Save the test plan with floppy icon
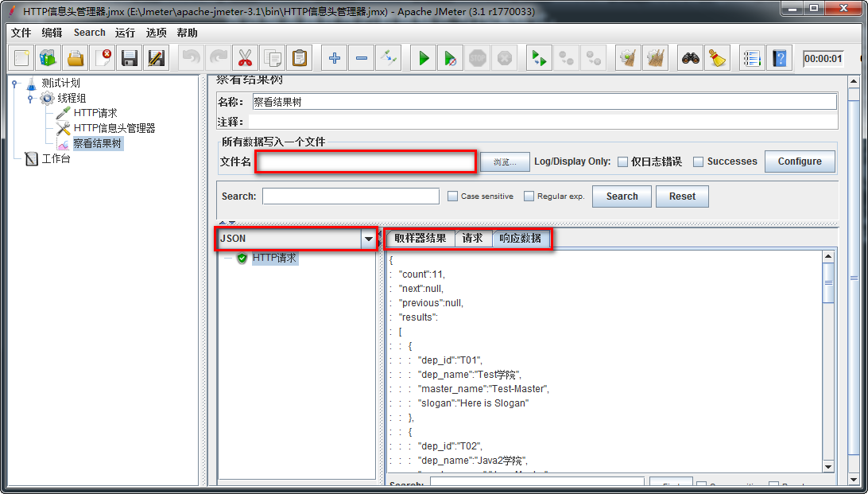The height and width of the screenshot is (494, 868). [130, 57]
